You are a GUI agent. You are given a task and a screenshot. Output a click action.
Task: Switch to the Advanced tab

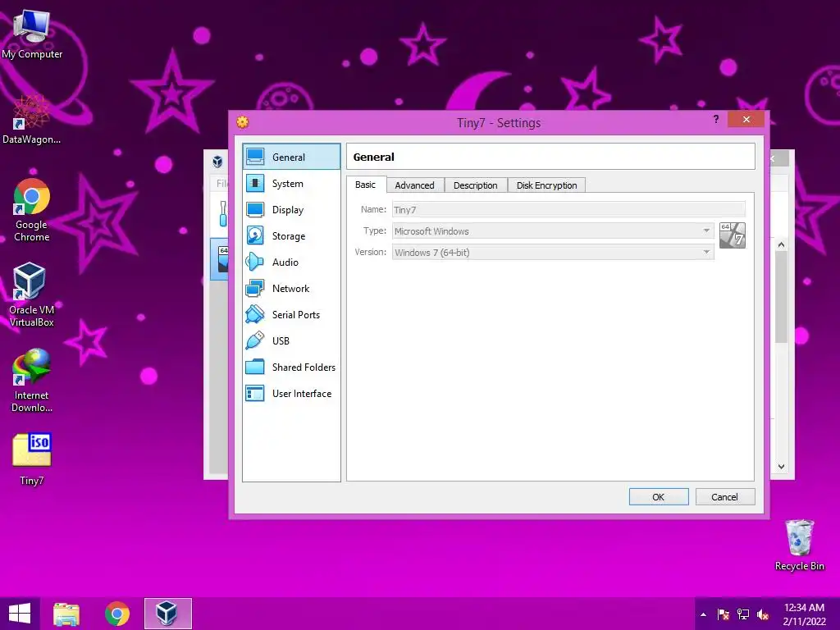click(414, 185)
